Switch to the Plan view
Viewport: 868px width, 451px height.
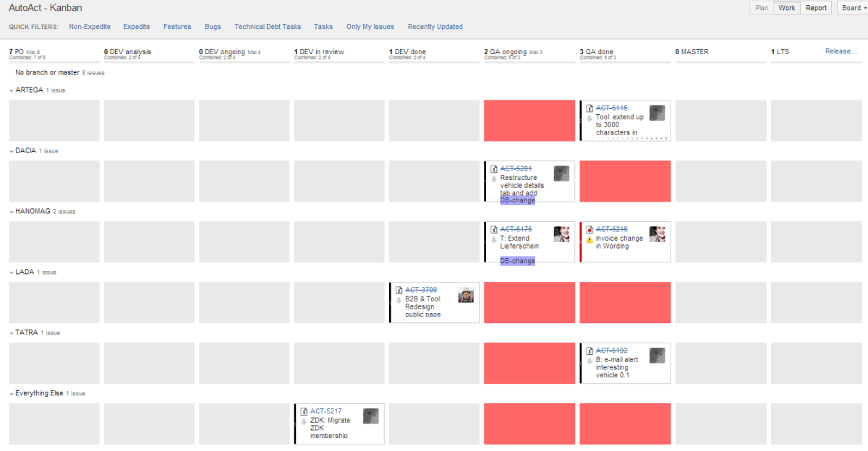(x=761, y=8)
